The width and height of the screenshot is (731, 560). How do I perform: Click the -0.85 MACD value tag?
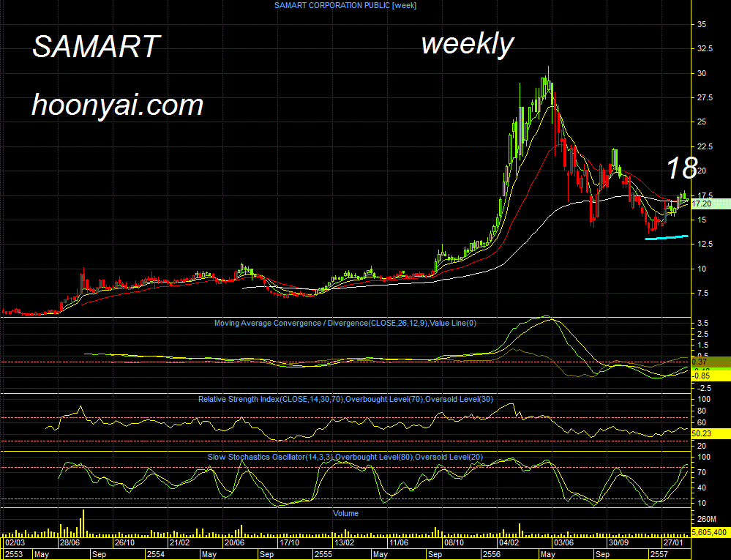click(x=710, y=376)
